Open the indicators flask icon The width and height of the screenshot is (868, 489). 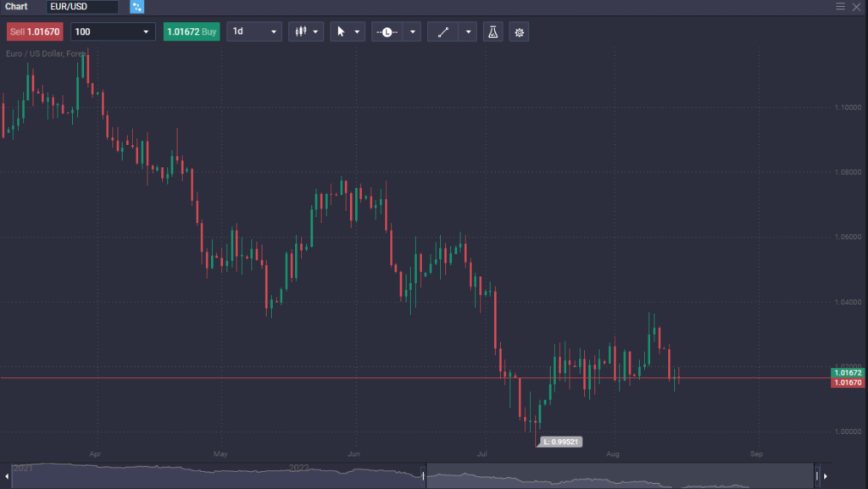tap(492, 32)
